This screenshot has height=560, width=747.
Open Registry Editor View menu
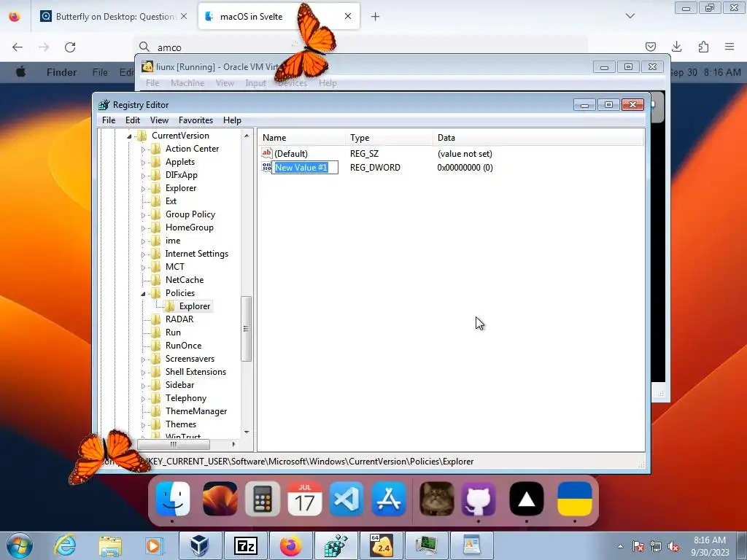point(159,120)
